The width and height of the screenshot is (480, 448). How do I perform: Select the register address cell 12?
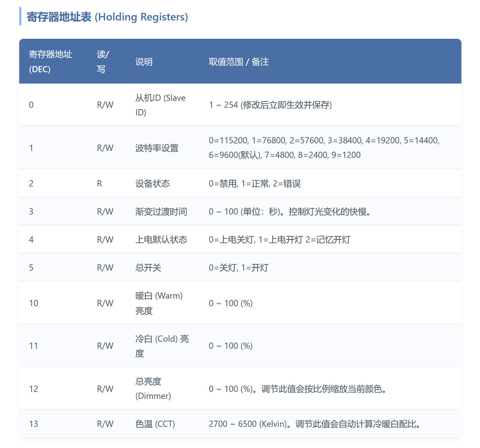point(34,389)
